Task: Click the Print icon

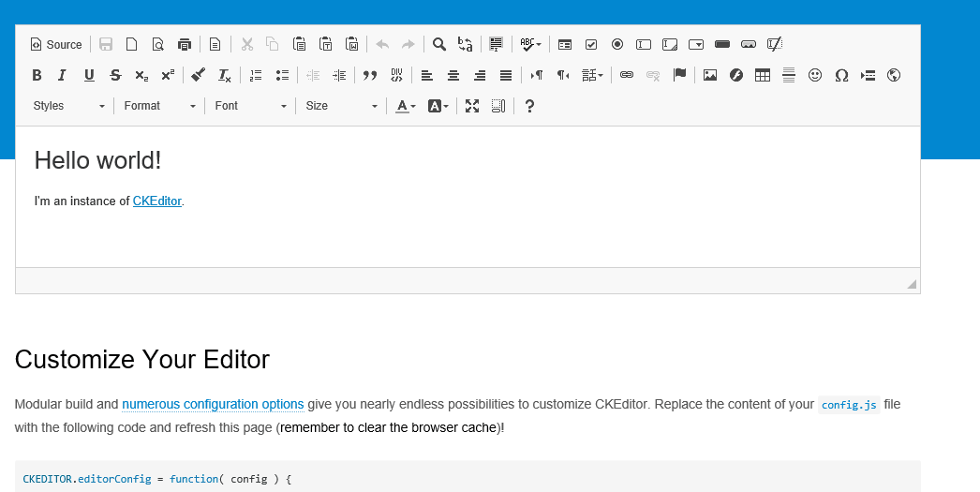Action: click(x=185, y=44)
